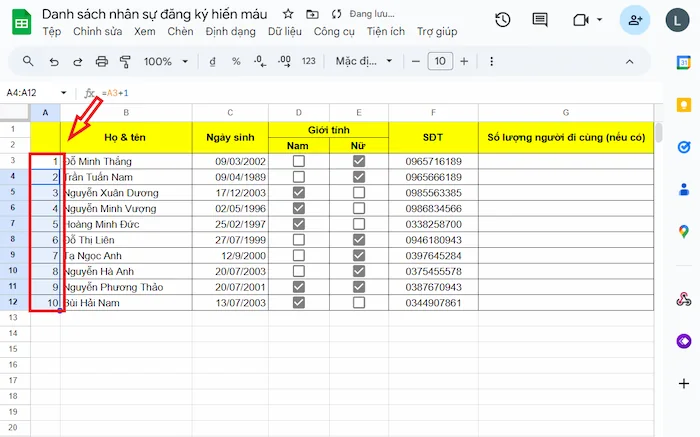Open version history clock icon
Image resolution: width=700 pixels, height=437 pixels.
(503, 20)
